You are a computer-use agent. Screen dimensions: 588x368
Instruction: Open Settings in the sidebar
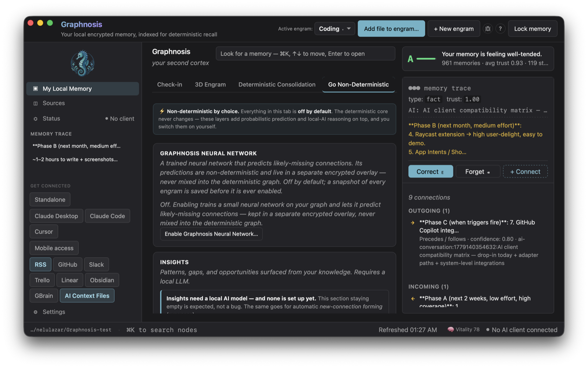(x=83, y=312)
